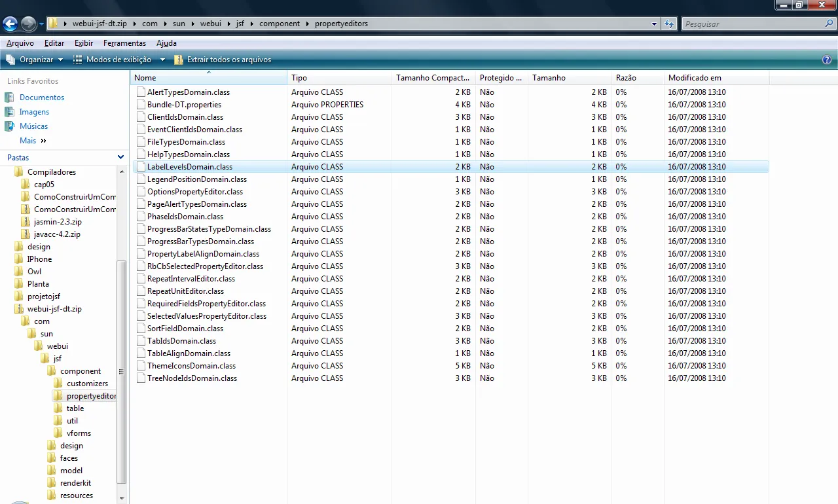Select the jasmin-2.3.zip archive in folder tree
Image resolution: width=838 pixels, height=504 pixels.
[x=57, y=222]
